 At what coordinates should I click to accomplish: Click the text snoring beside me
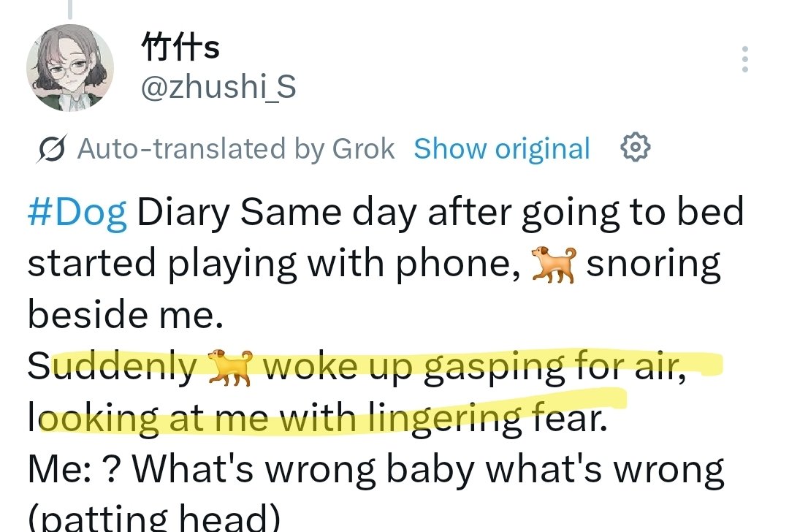374,289
